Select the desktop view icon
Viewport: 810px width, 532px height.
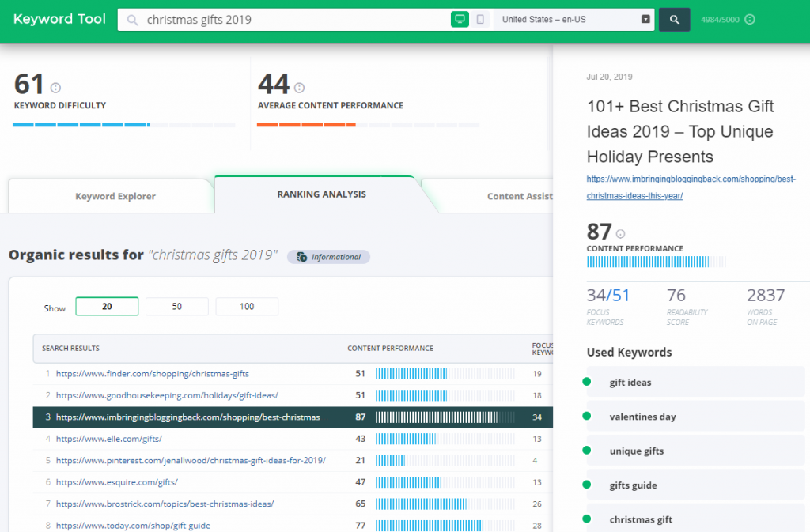click(460, 18)
